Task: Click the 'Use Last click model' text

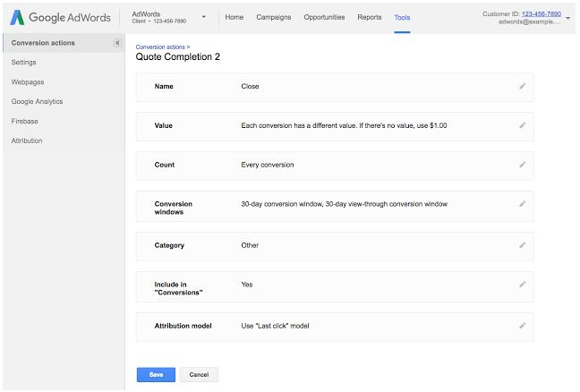Action: coord(275,326)
